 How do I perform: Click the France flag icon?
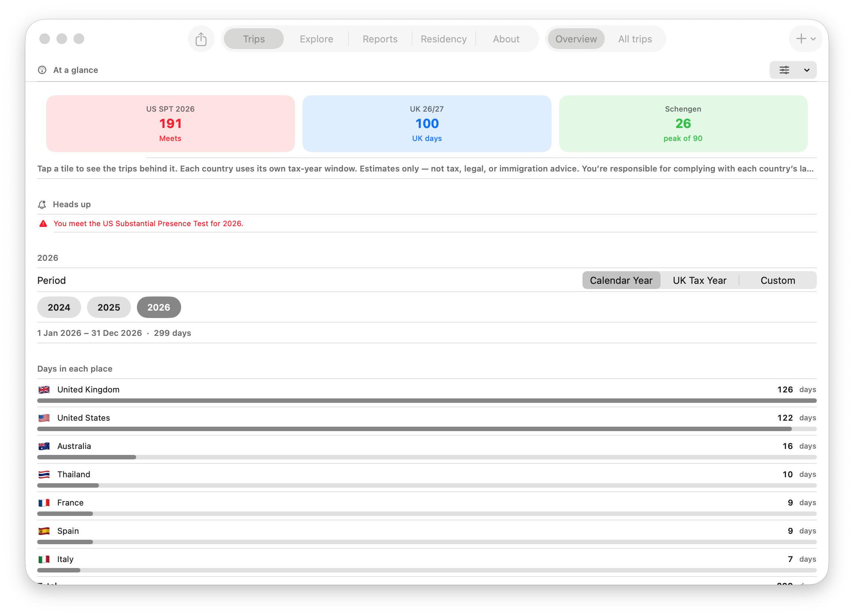[x=44, y=503]
